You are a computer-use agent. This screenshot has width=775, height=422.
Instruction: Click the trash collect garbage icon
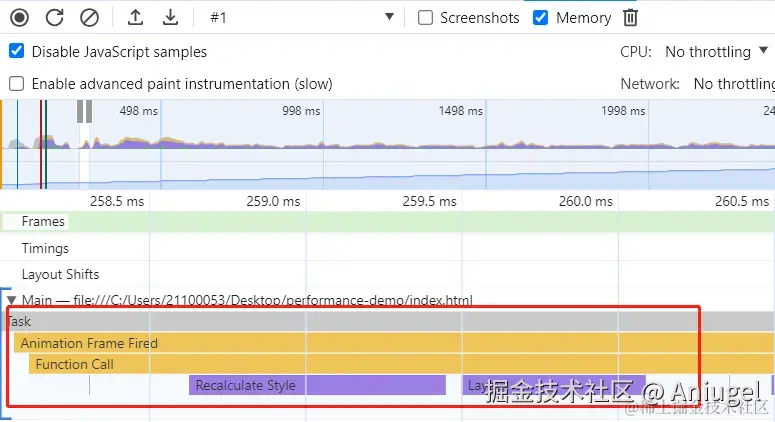[630, 17]
